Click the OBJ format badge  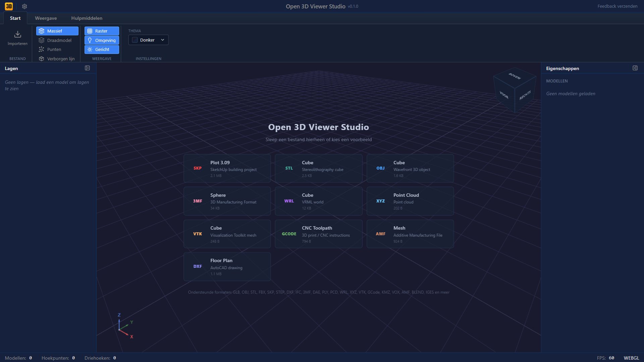[x=380, y=168]
